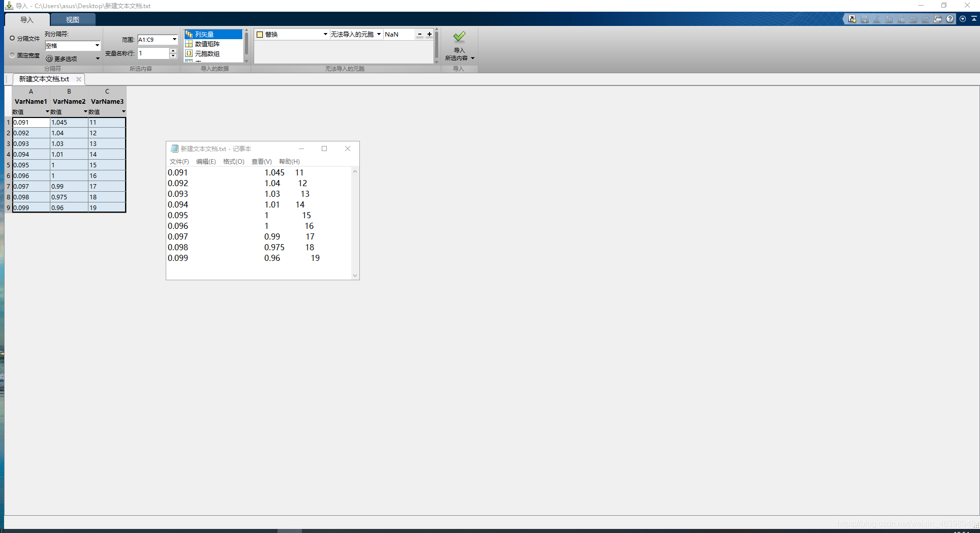Select cell containing 1.045

[69, 123]
